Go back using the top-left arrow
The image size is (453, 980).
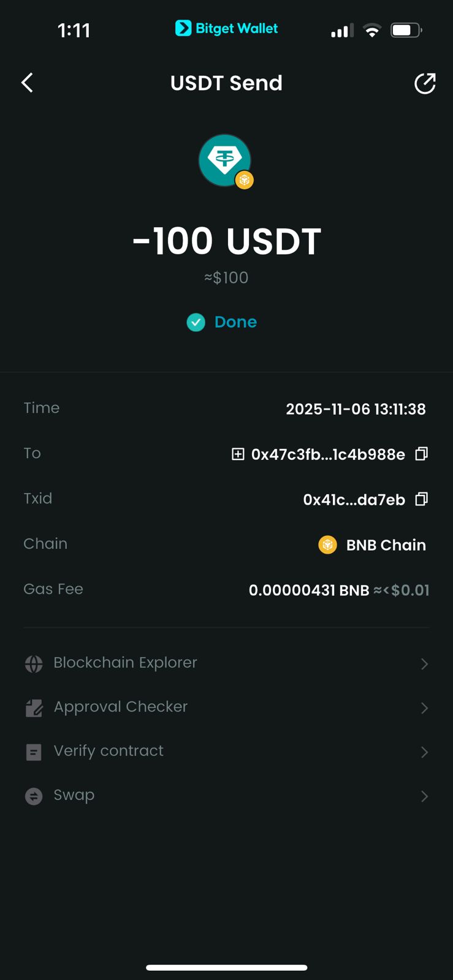click(x=27, y=83)
